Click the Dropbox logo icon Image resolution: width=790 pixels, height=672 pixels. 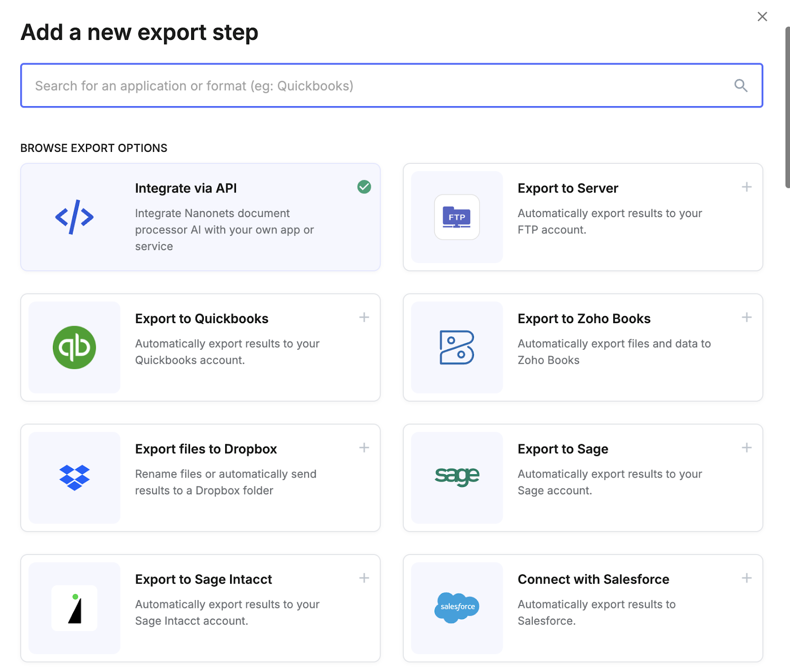(74, 478)
